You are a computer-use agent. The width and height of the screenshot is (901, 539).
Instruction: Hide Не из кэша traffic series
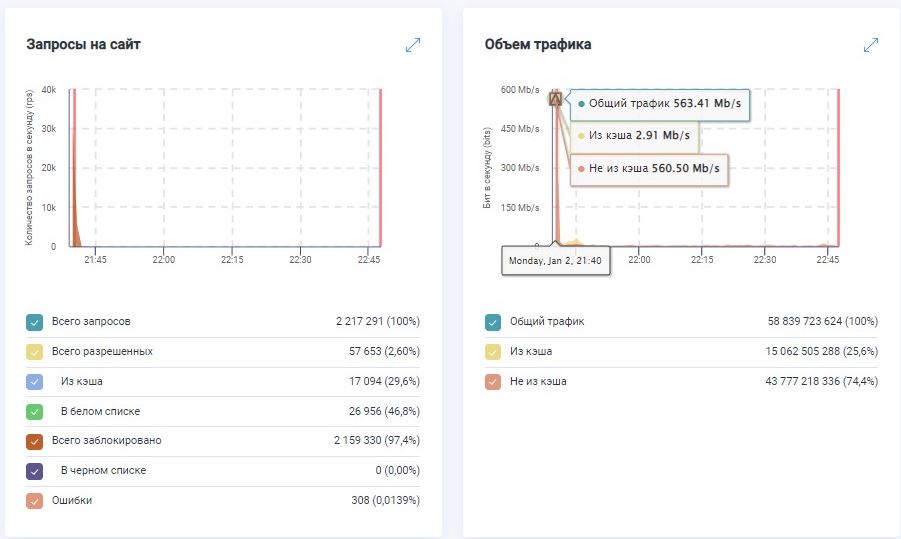(492, 382)
